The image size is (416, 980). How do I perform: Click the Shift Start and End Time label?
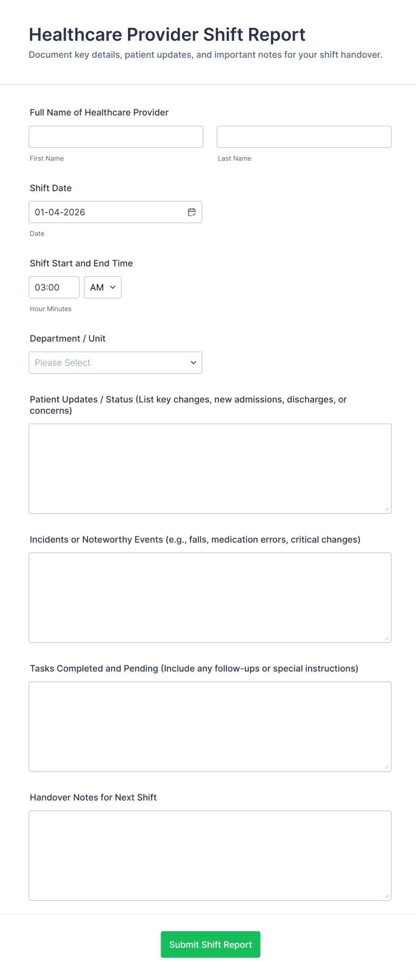coord(81,263)
